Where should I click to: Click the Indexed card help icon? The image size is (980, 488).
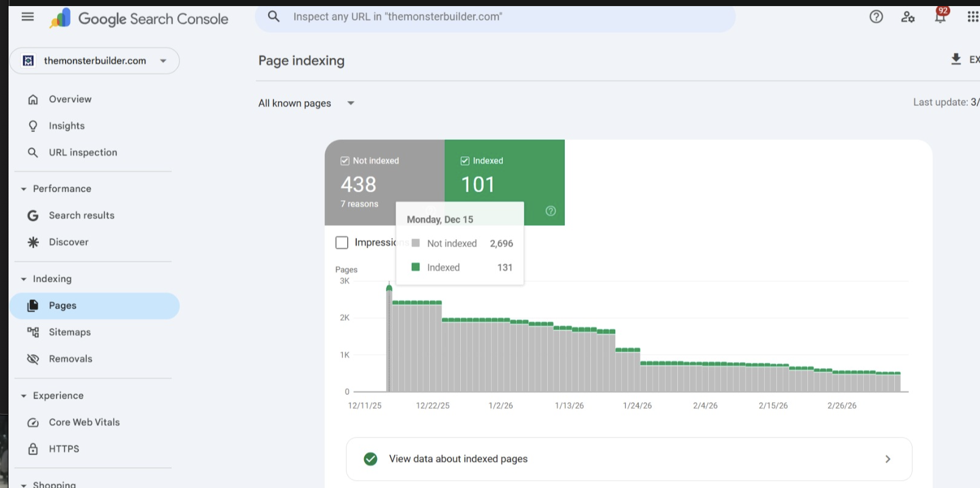click(x=551, y=211)
